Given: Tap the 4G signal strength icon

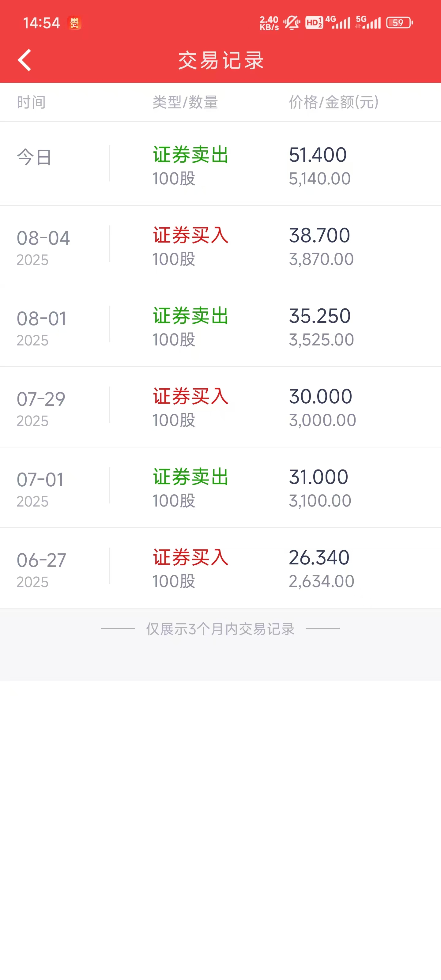Looking at the screenshot, I should tap(338, 22).
